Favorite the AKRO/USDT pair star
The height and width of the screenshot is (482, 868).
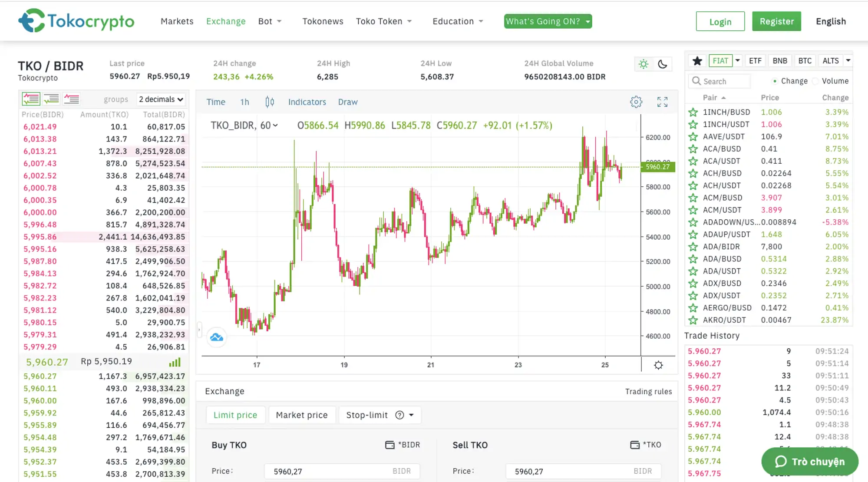click(693, 320)
